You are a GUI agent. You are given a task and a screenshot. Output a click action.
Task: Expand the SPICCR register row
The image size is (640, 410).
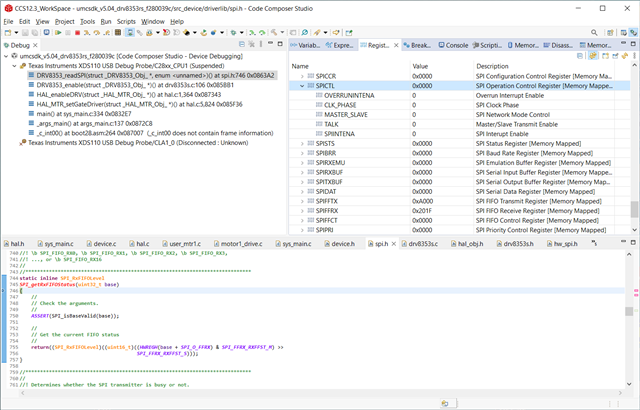pos(302,76)
